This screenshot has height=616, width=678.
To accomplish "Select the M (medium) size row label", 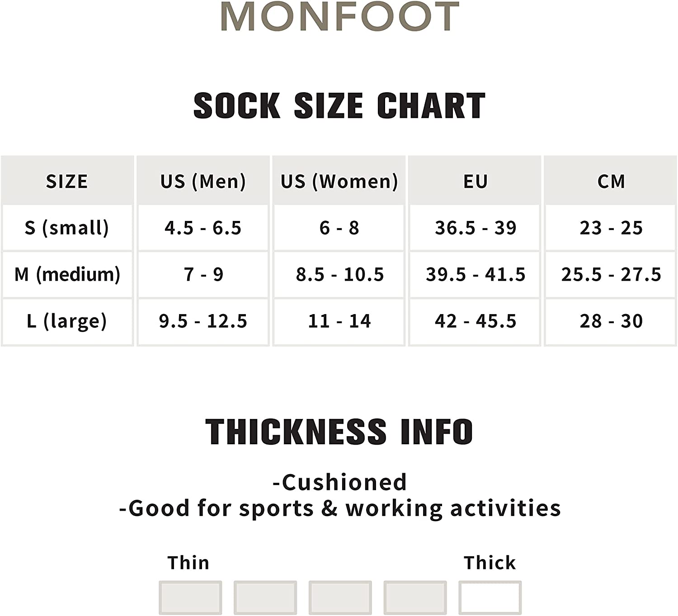I will pyautogui.click(x=67, y=274).
